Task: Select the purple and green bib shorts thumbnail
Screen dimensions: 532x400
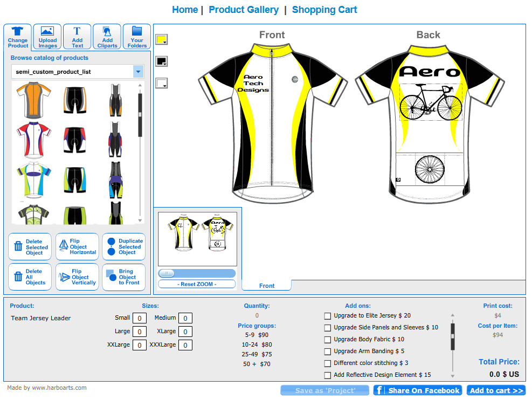Action: (115, 180)
